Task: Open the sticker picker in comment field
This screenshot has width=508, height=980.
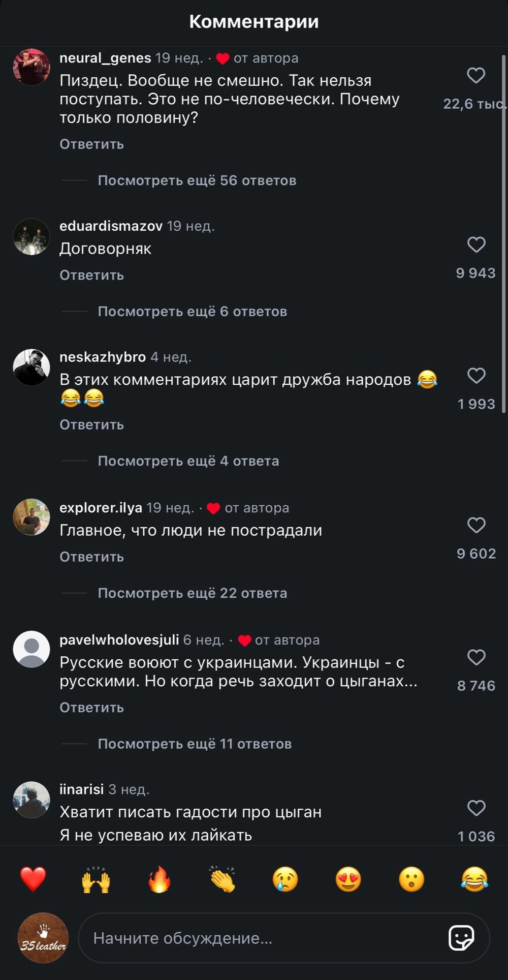Action: click(x=461, y=938)
